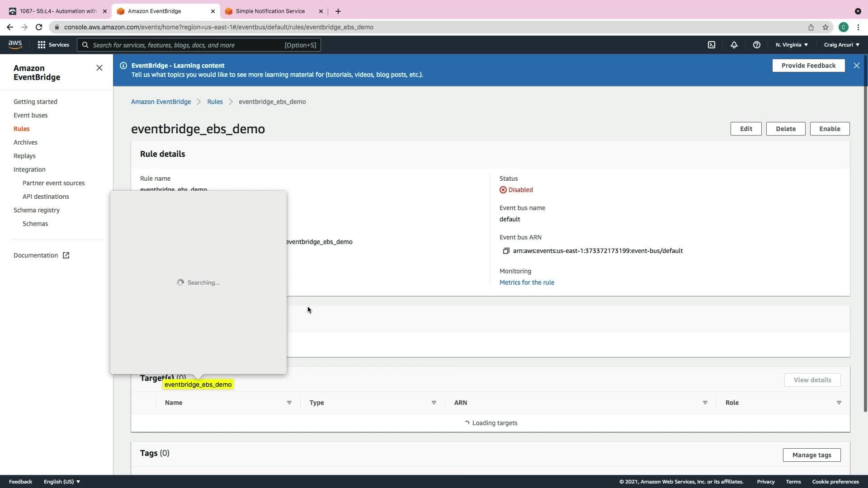Open Archives in the sidebar
The height and width of the screenshot is (488, 868).
click(25, 142)
